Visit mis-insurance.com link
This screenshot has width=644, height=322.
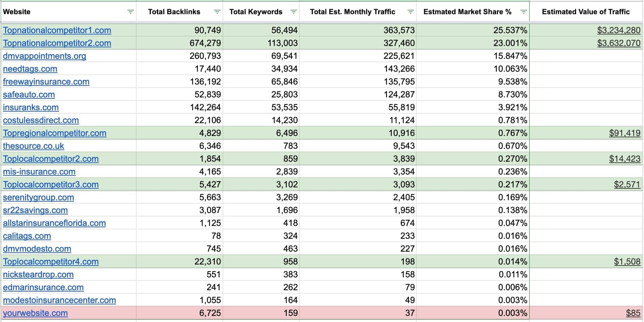[39, 172]
